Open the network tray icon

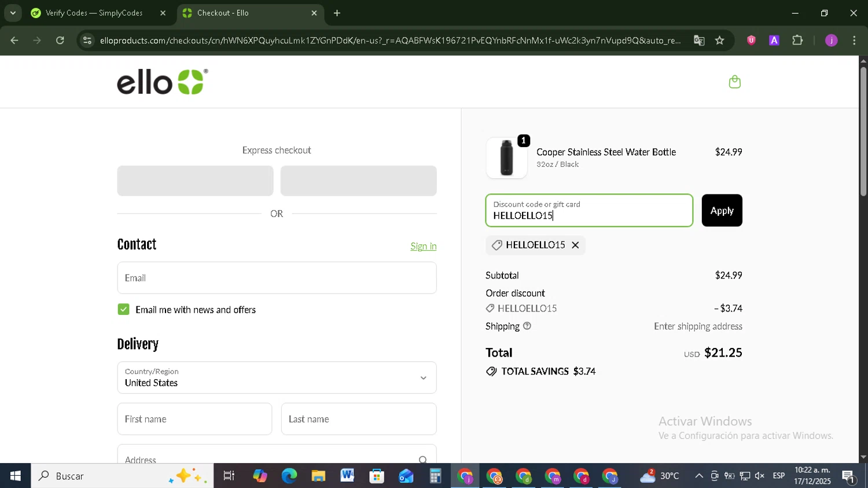click(745, 476)
